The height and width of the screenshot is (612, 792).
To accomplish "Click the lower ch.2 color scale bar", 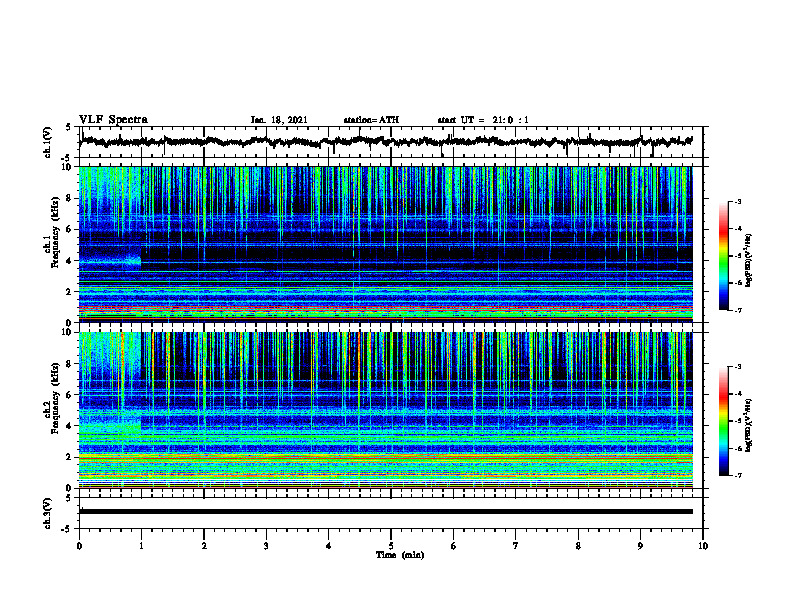I will click(723, 421).
